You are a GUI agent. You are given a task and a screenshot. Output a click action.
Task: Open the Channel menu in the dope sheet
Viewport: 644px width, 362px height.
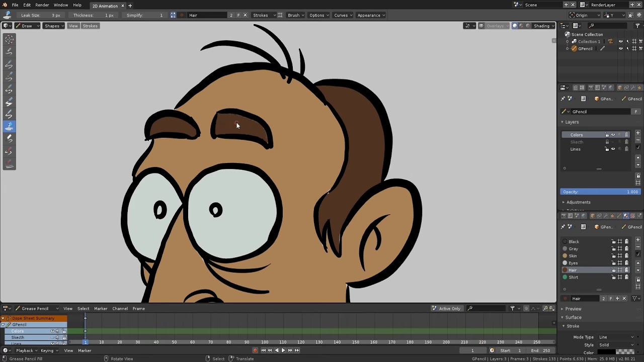120,309
